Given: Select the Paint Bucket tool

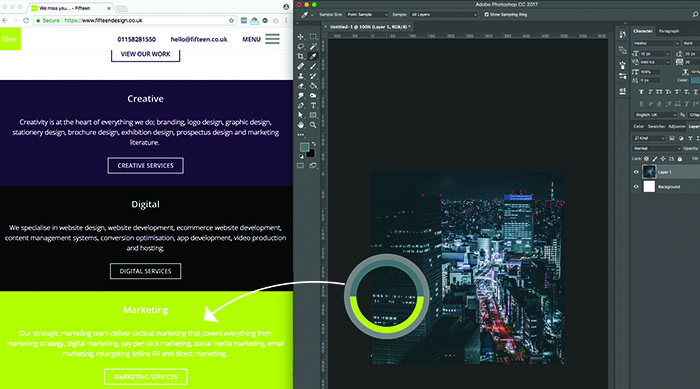Looking at the screenshot, I should (313, 86).
